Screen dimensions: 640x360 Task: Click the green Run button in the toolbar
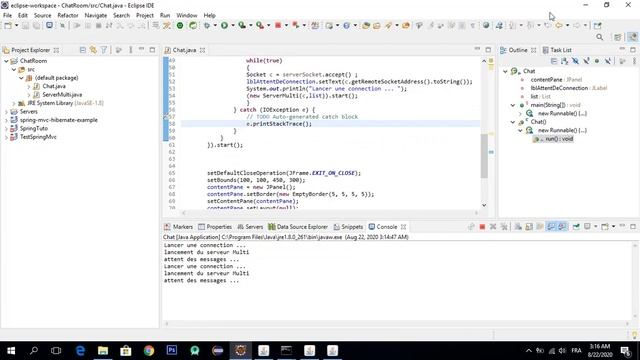tap(224, 25)
